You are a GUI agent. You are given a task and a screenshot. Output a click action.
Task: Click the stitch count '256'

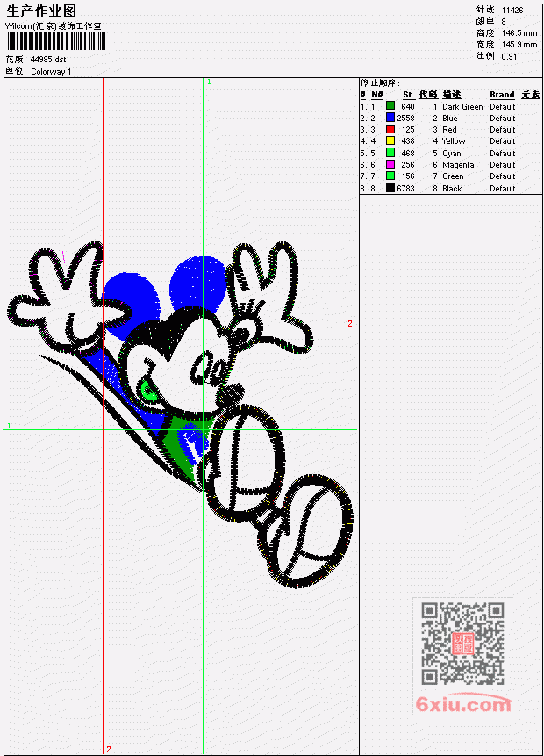click(x=408, y=165)
